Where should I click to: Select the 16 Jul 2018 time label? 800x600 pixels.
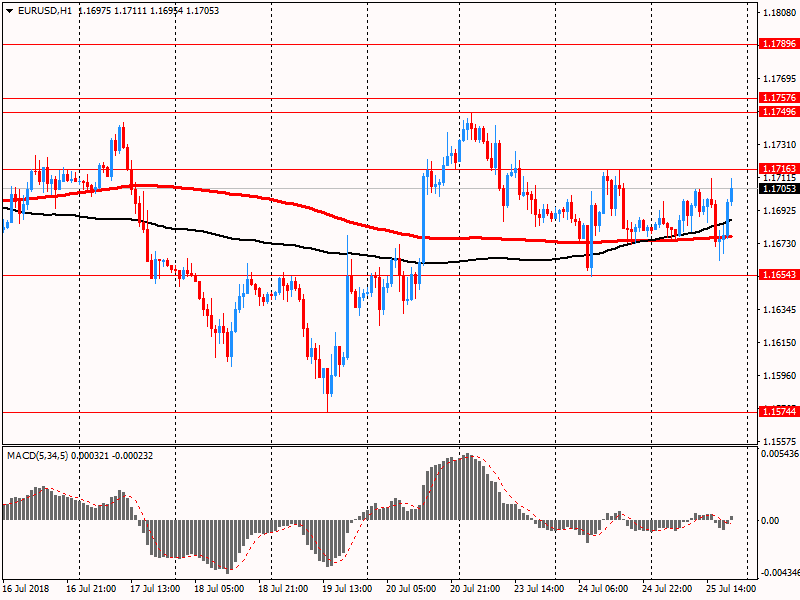click(x=26, y=588)
